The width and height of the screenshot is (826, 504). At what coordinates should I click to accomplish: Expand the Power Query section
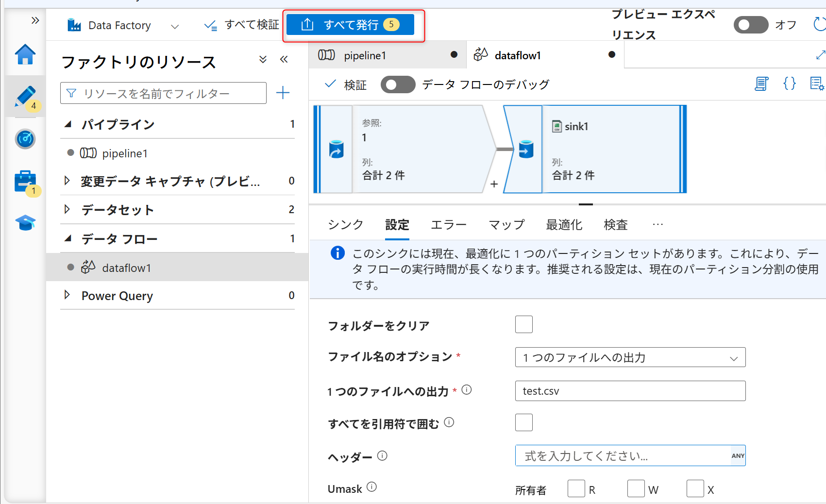click(x=67, y=295)
